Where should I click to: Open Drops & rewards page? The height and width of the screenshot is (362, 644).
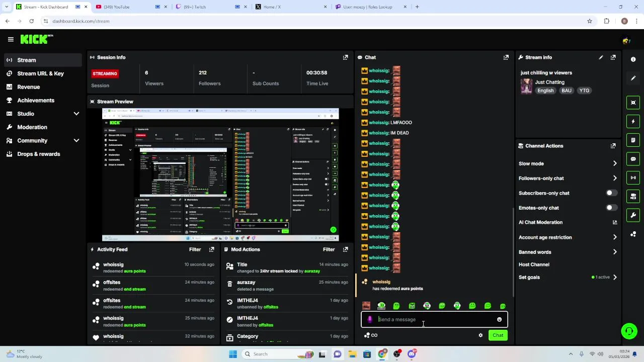click(x=42, y=154)
